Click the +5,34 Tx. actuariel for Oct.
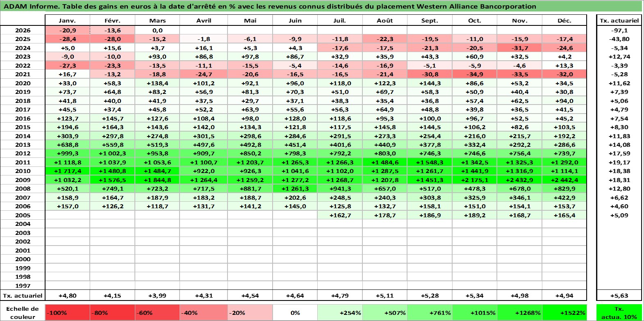Image resolution: width=644 pixels, height=321 pixels. (475, 296)
